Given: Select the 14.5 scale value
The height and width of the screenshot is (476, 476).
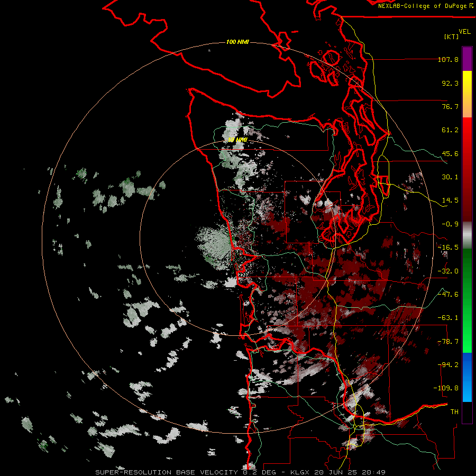Looking at the screenshot, I should tap(450, 200).
